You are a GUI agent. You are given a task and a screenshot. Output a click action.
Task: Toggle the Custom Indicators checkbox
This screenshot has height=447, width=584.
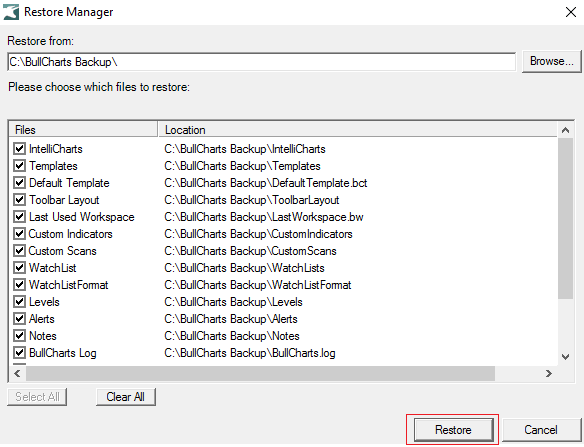point(19,234)
